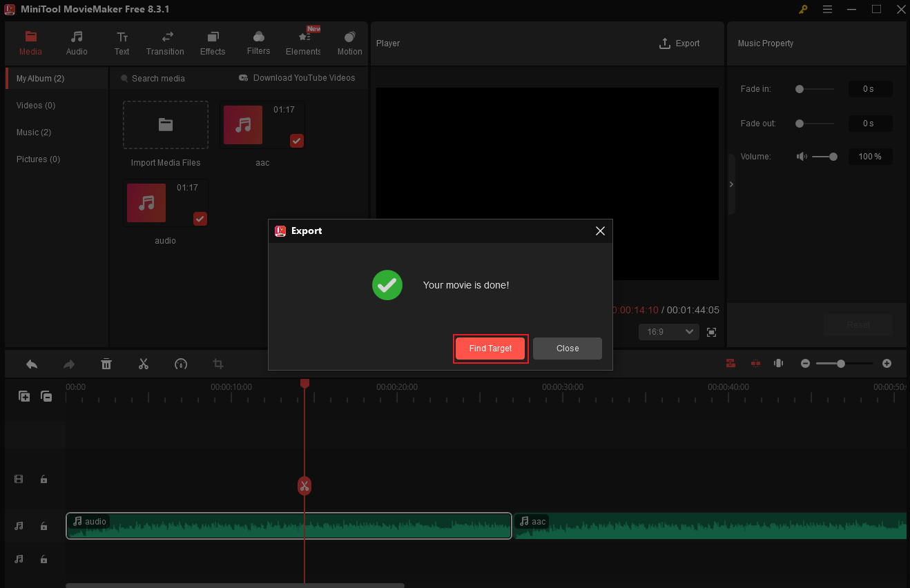Lock the first audio track
Viewport: 910px width, 588px height.
tap(43, 526)
